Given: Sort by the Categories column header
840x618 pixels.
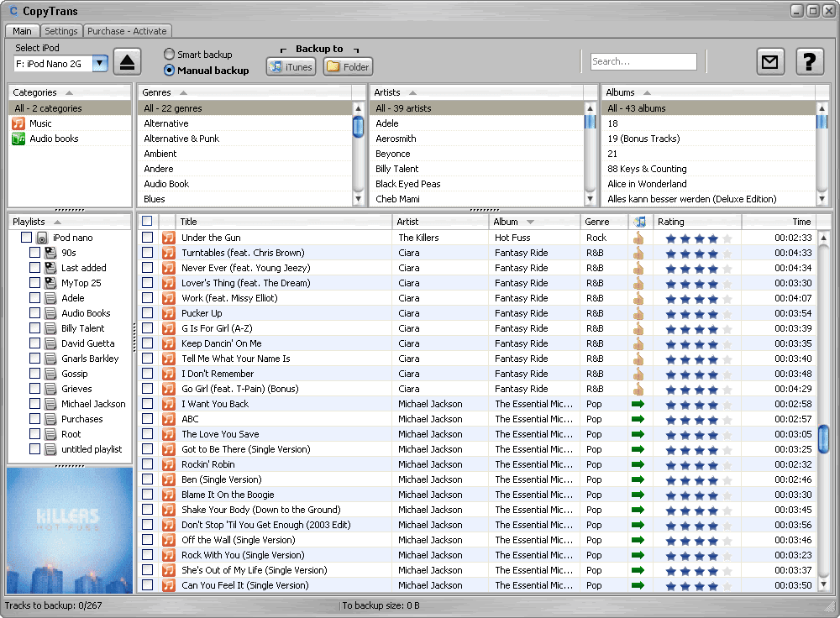Looking at the screenshot, I should 69,92.
